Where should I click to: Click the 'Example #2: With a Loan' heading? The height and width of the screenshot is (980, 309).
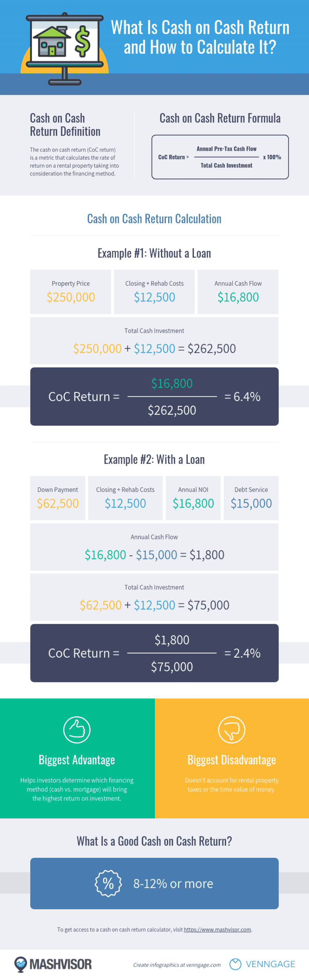click(x=154, y=459)
